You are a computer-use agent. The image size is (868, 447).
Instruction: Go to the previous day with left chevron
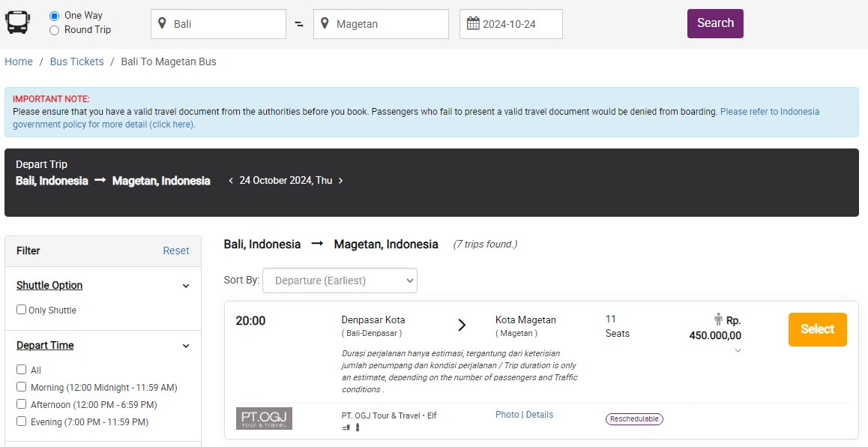231,181
